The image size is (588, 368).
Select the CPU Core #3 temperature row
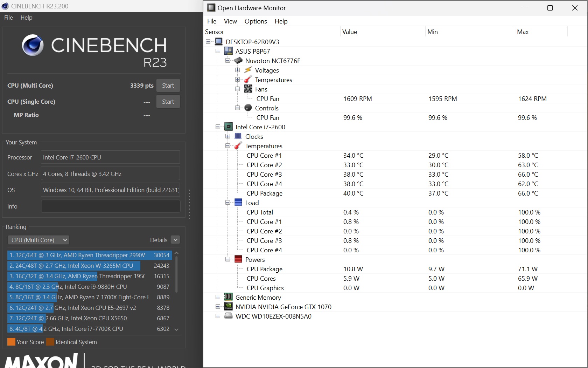pyautogui.click(x=395, y=174)
